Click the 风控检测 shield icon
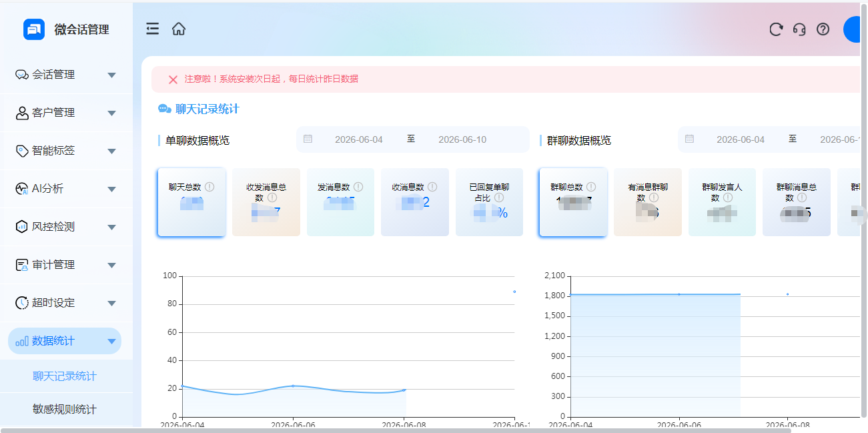Image resolution: width=868 pixels, height=433 pixels. point(22,227)
